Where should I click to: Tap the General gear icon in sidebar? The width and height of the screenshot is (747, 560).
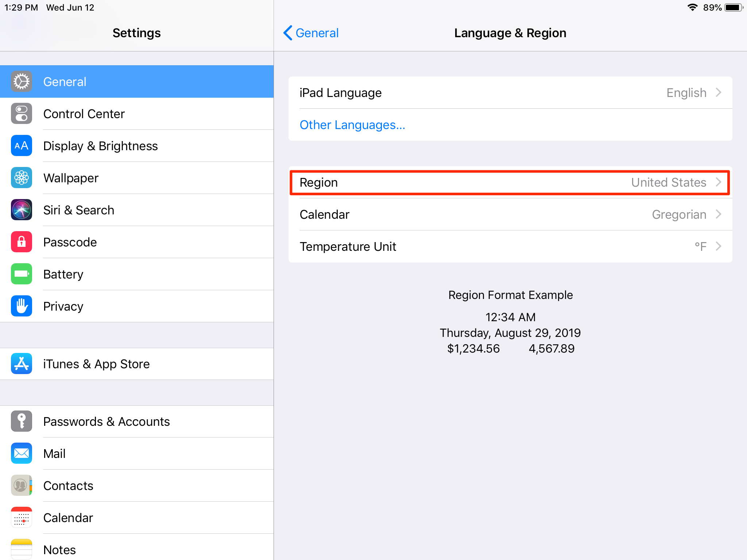click(22, 82)
